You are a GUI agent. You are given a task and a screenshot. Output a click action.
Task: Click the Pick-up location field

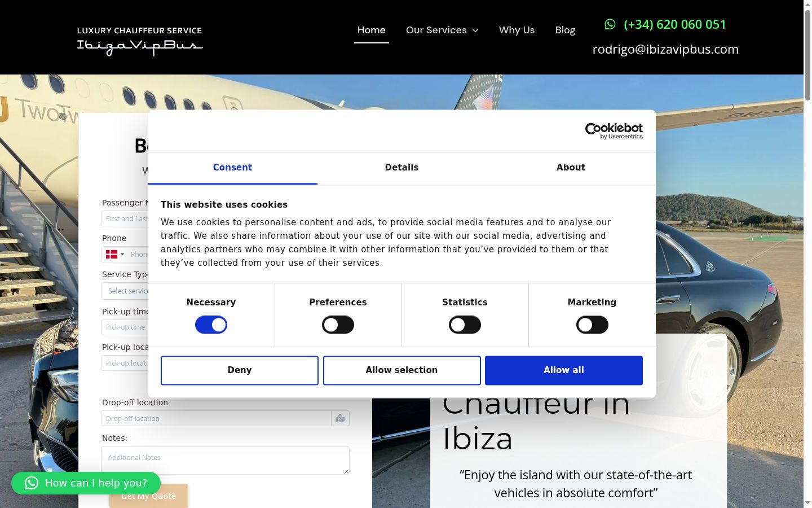tap(125, 364)
